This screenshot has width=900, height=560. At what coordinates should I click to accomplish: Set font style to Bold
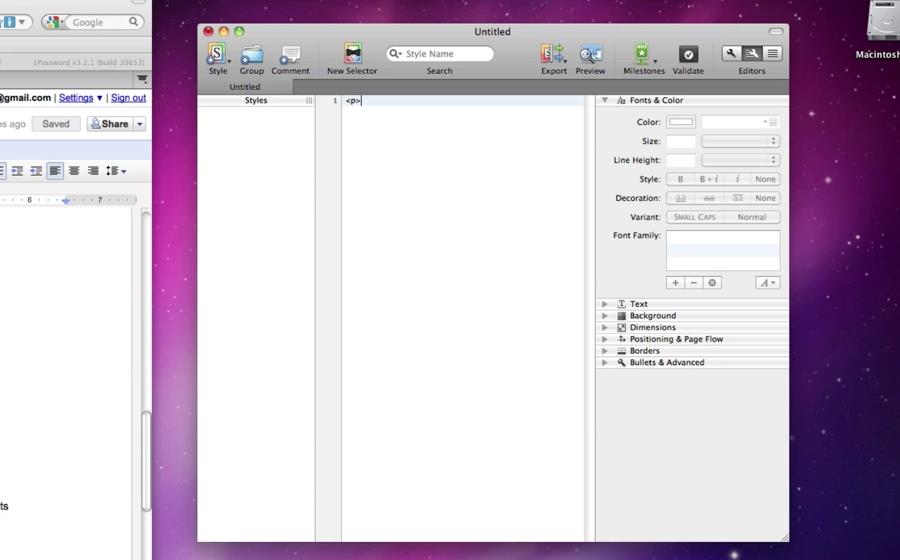coord(680,179)
